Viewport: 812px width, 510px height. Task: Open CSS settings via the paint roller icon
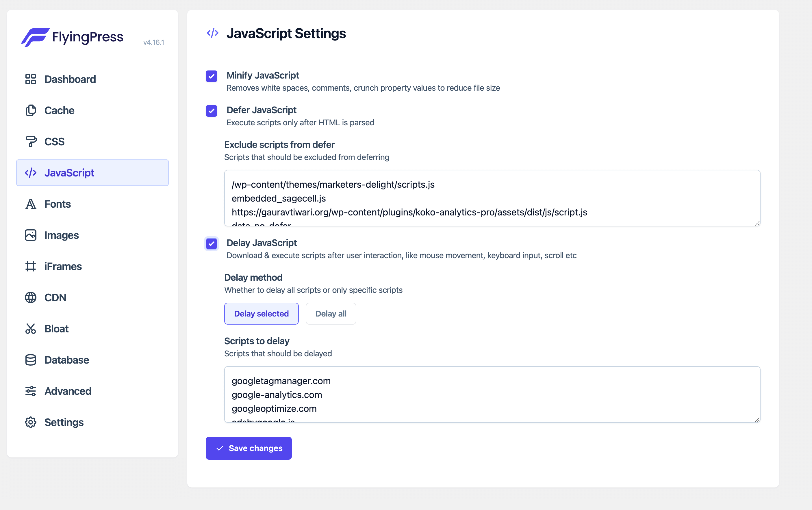click(x=31, y=141)
